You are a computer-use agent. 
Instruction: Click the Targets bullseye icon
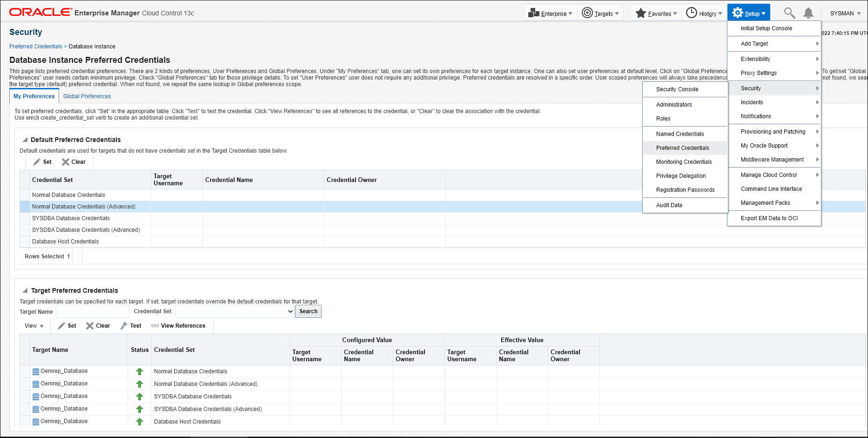pos(587,13)
